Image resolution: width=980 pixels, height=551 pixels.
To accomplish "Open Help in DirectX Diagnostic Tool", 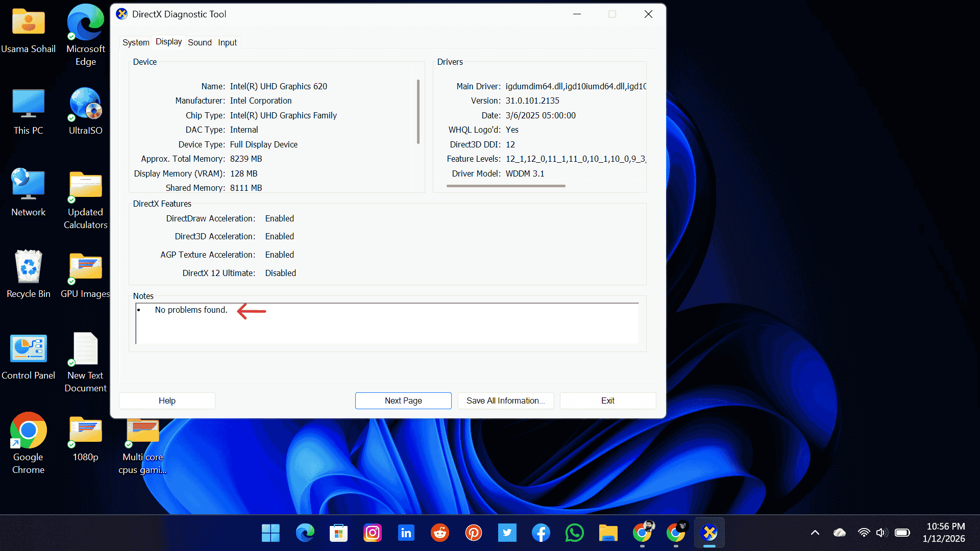I will pos(166,400).
